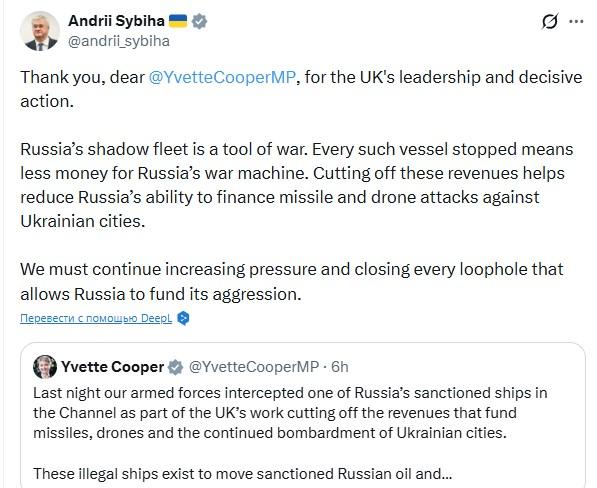Open the three-dot more options menu

pos(576,21)
